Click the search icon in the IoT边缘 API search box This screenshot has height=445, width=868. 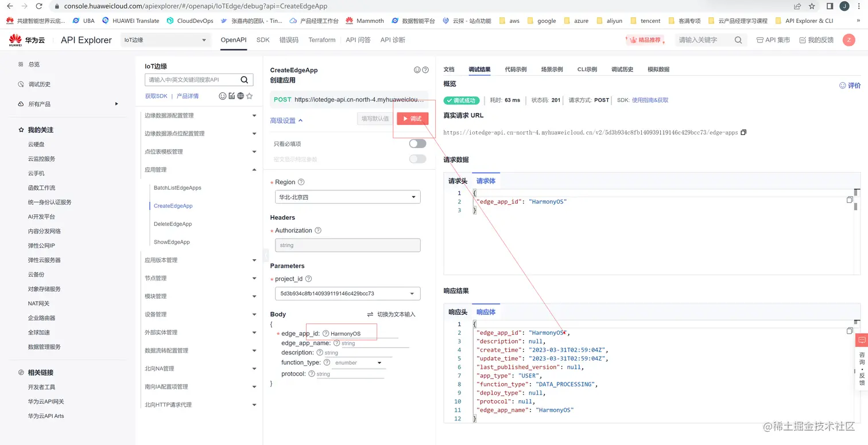pos(244,80)
